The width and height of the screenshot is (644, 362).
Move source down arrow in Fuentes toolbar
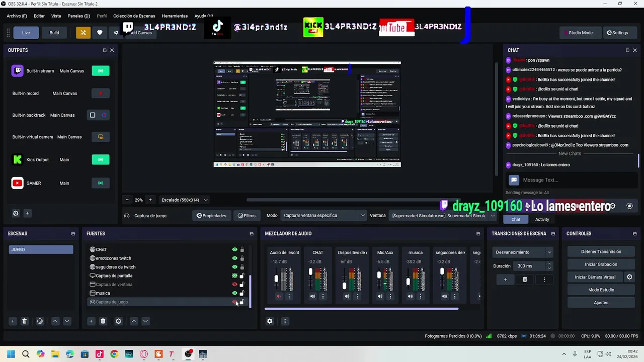click(x=145, y=321)
